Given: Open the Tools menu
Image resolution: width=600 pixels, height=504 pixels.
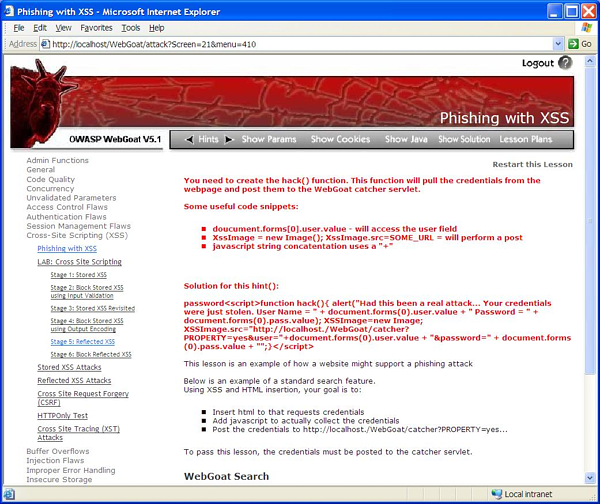Looking at the screenshot, I should [x=131, y=28].
